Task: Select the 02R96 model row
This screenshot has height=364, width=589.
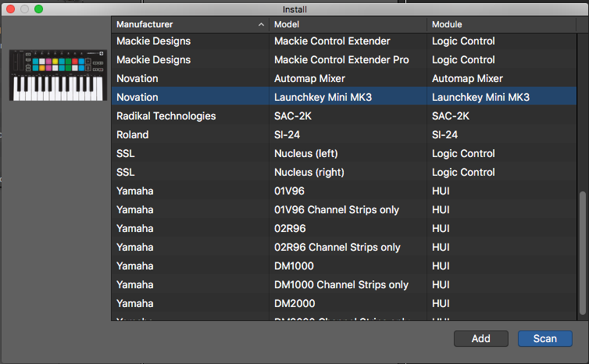Action: coord(344,229)
